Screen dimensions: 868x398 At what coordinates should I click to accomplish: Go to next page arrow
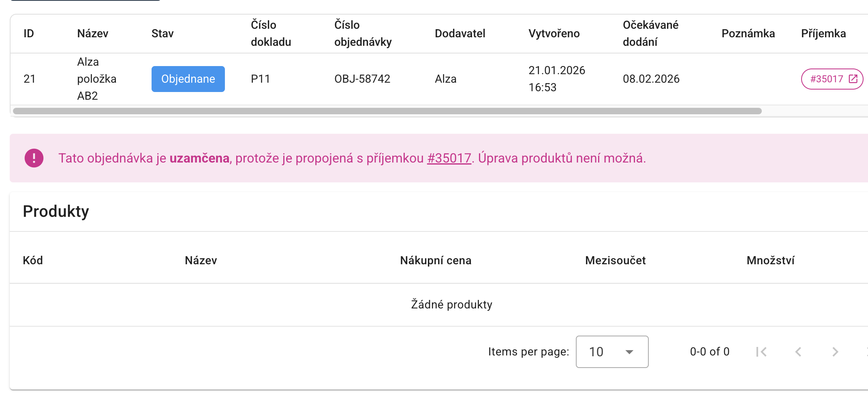[x=835, y=352]
